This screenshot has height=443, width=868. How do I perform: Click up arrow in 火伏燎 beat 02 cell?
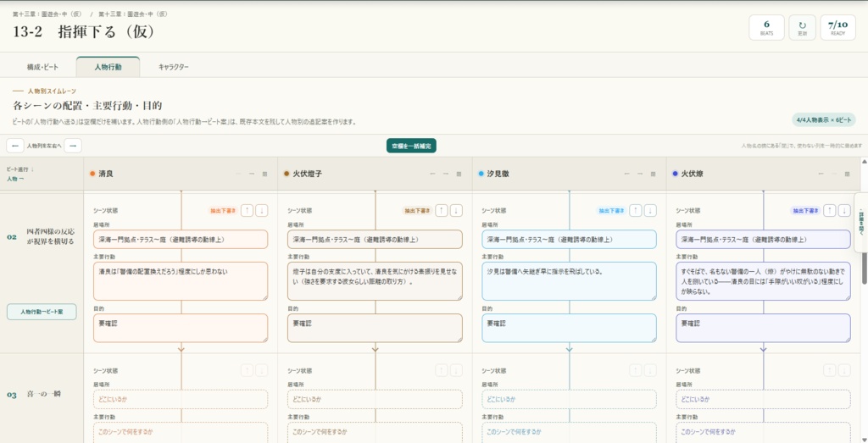click(830, 211)
